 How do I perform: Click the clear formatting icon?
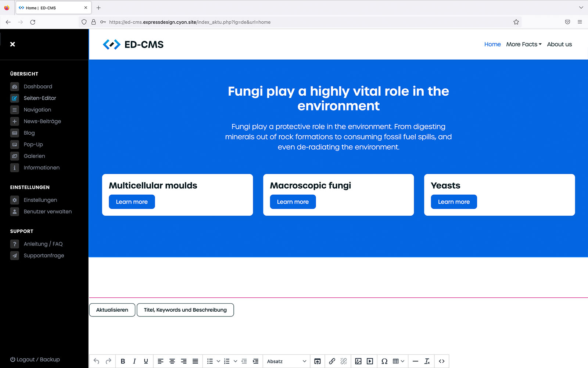click(427, 361)
